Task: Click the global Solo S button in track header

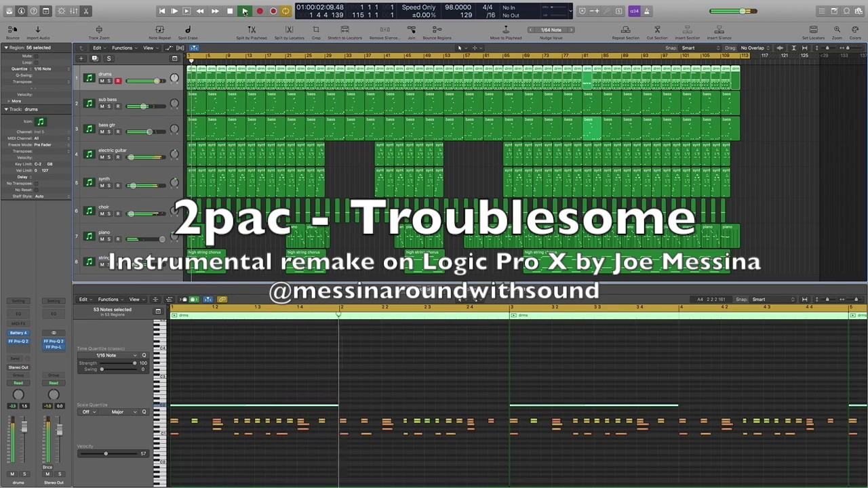Action: pyautogui.click(x=108, y=58)
